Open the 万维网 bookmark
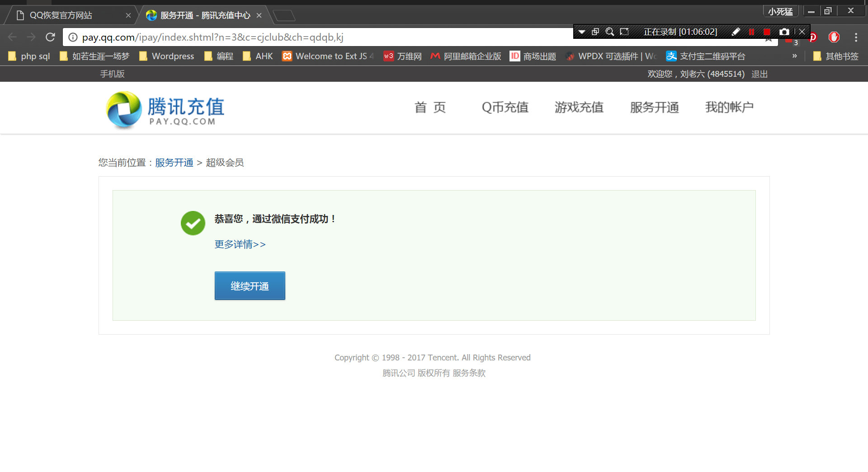The width and height of the screenshot is (868, 472). [x=402, y=56]
